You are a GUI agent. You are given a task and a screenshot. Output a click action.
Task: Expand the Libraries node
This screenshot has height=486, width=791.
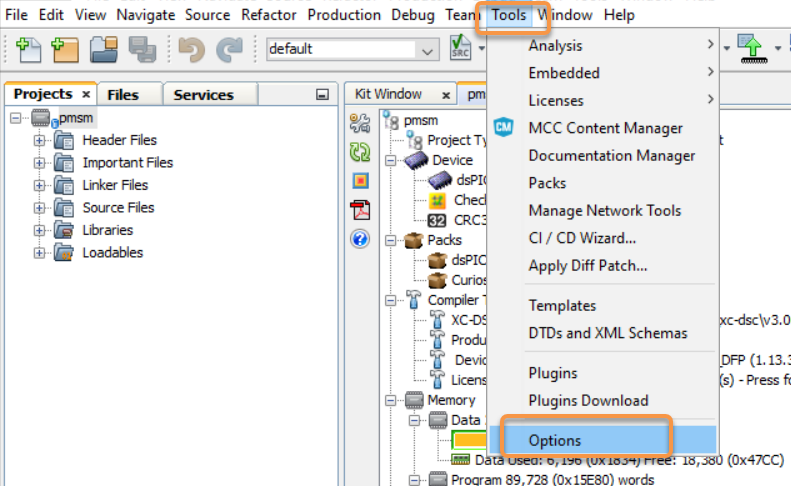pos(39,230)
